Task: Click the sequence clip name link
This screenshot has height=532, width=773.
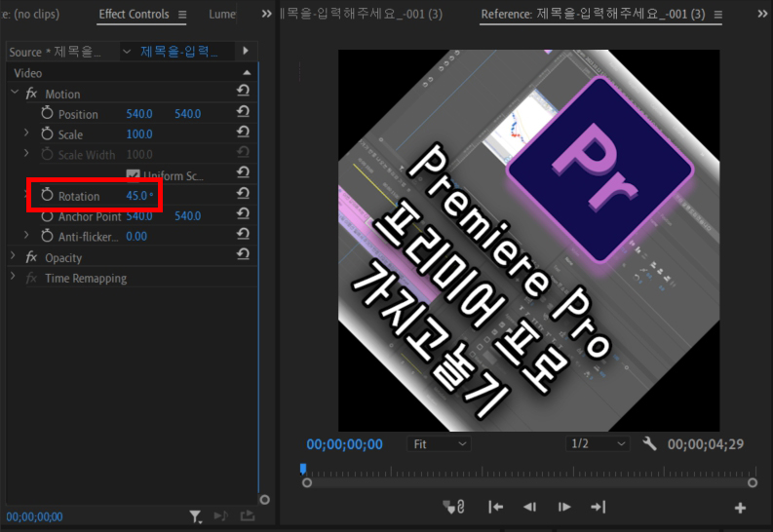Action: (x=179, y=52)
